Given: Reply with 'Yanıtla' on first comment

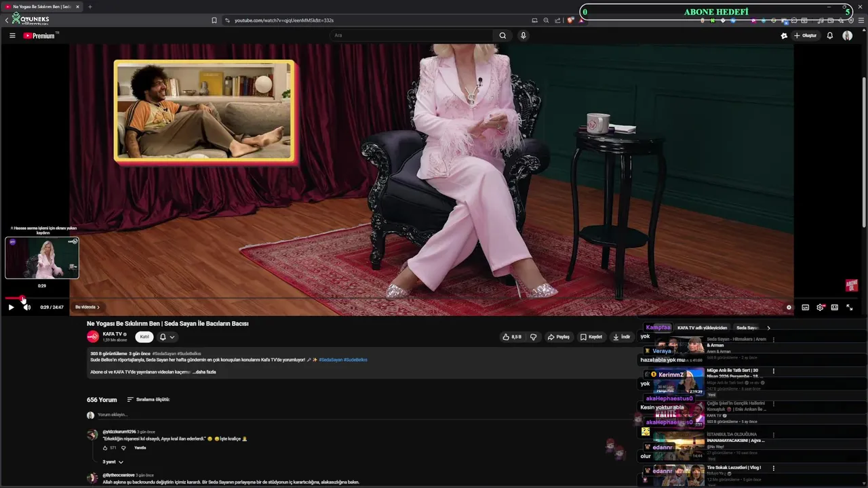Looking at the screenshot, I should coord(140,448).
